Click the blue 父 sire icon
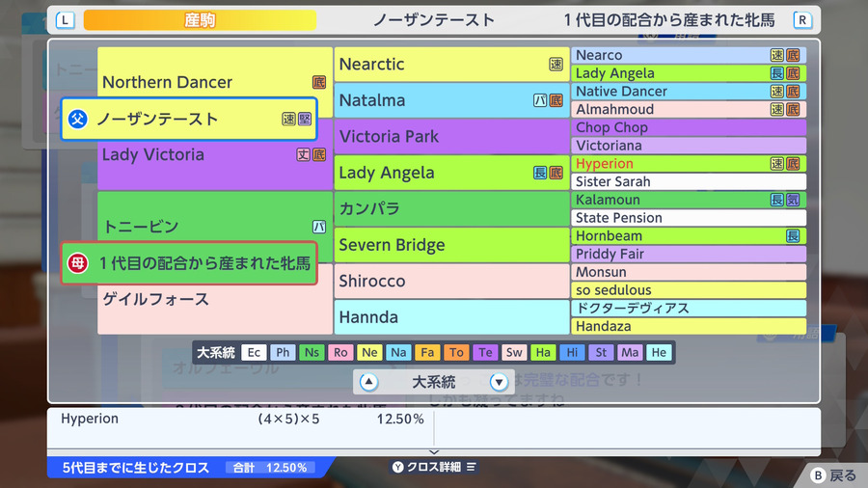The width and height of the screenshot is (868, 488). (77, 119)
